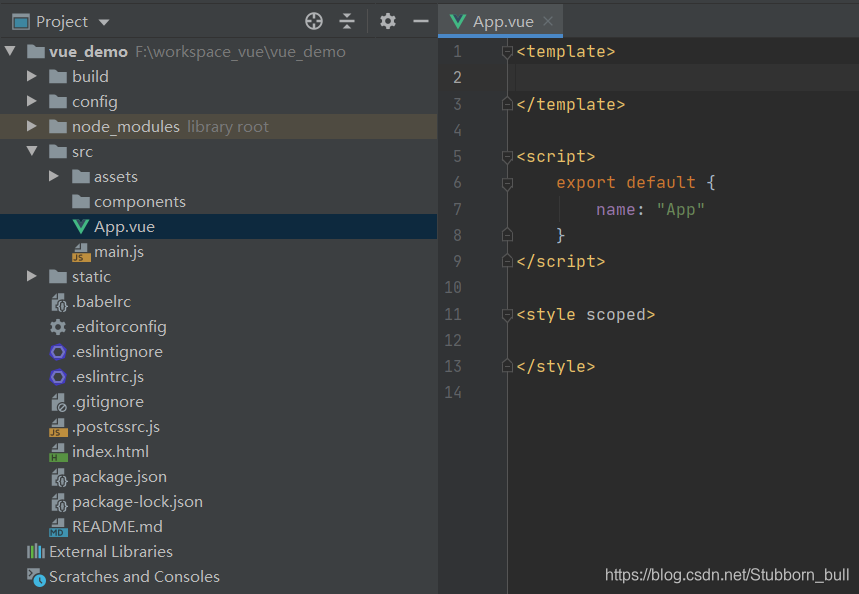Click the External Libraries bars icon
Screen dimensions: 859x594
pyautogui.click(x=36, y=551)
